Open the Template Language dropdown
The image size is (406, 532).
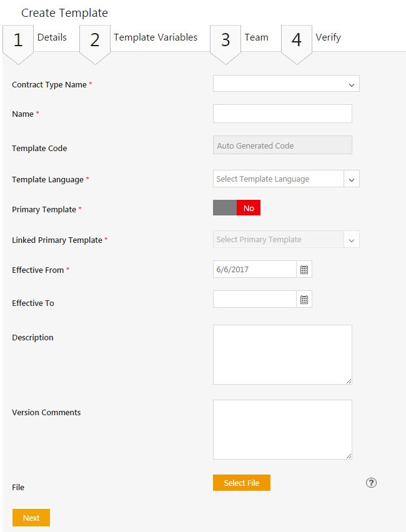[286, 179]
